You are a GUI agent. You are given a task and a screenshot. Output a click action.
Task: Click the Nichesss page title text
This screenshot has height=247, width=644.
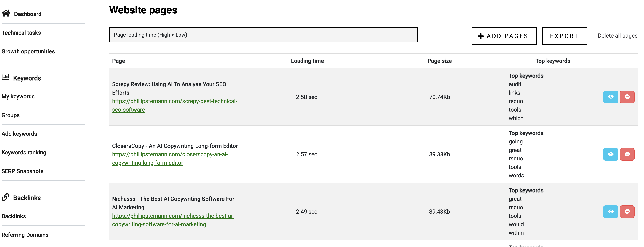[173, 203]
